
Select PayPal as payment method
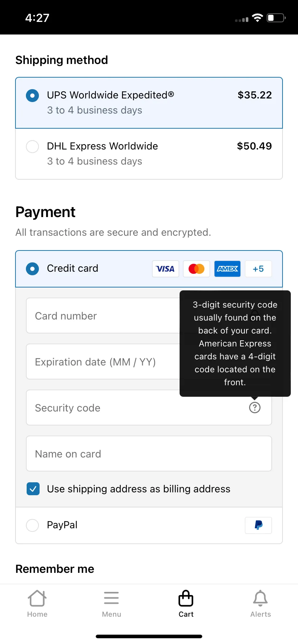(x=149, y=525)
